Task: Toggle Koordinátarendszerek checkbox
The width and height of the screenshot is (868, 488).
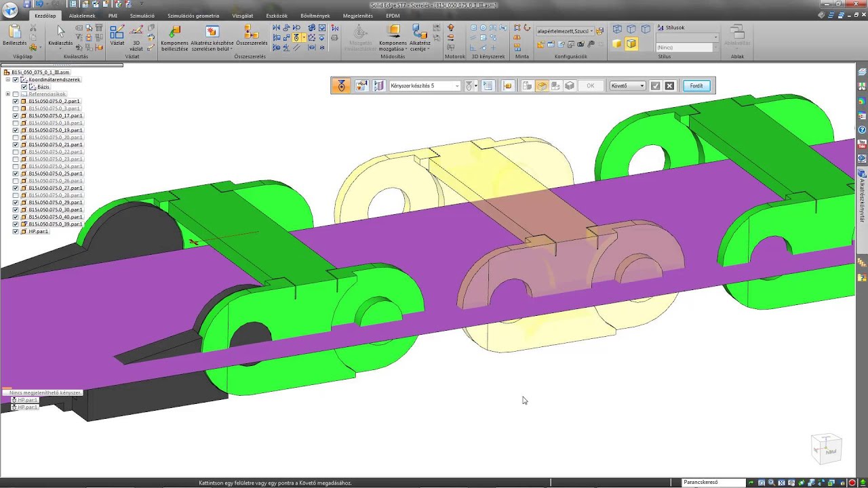Action: (x=16, y=80)
